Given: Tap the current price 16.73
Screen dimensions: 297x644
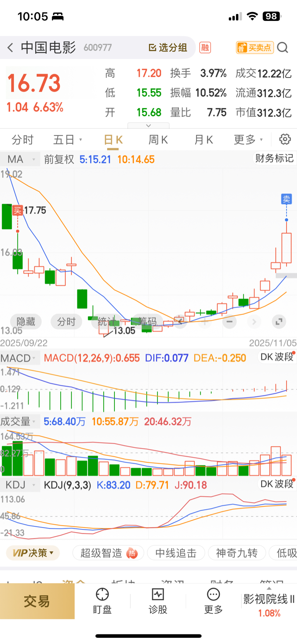Looking at the screenshot, I should pos(34,83).
